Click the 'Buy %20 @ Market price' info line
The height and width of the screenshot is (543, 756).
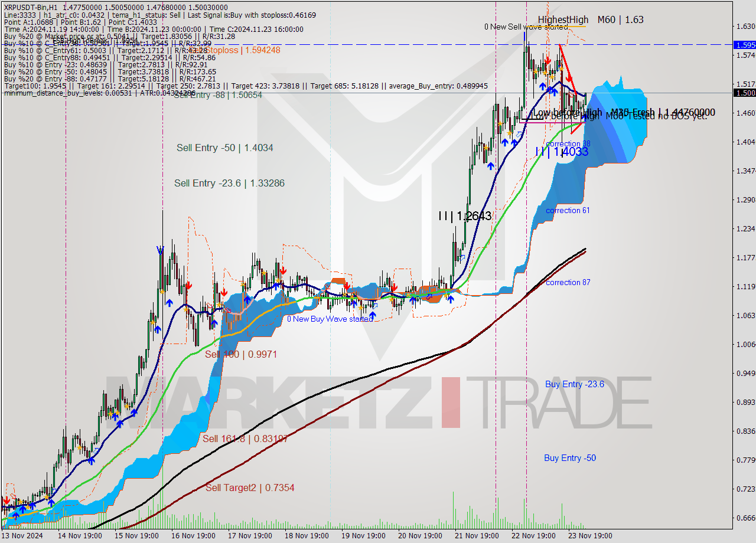[x=119, y=36]
